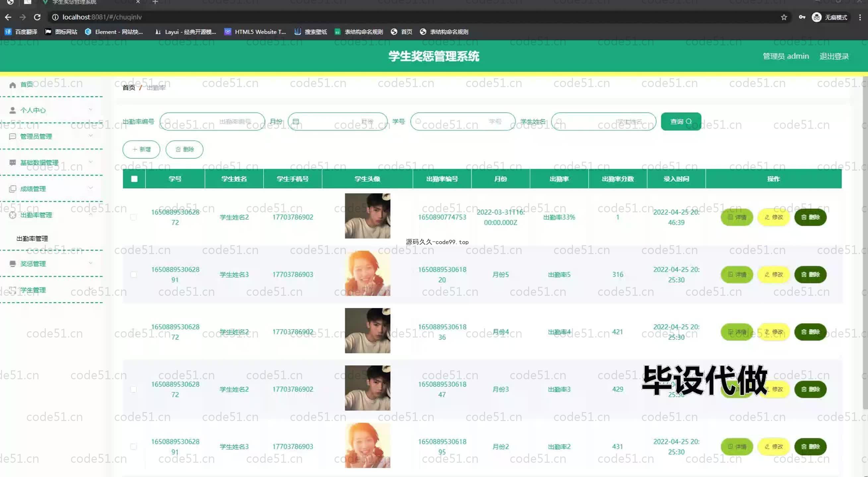The height and width of the screenshot is (477, 868).
Task: Click the browser forward arrow
Action: point(23,17)
